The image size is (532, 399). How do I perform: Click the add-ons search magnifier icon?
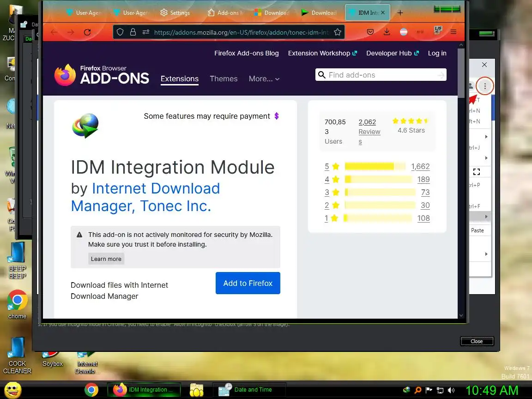point(321,75)
